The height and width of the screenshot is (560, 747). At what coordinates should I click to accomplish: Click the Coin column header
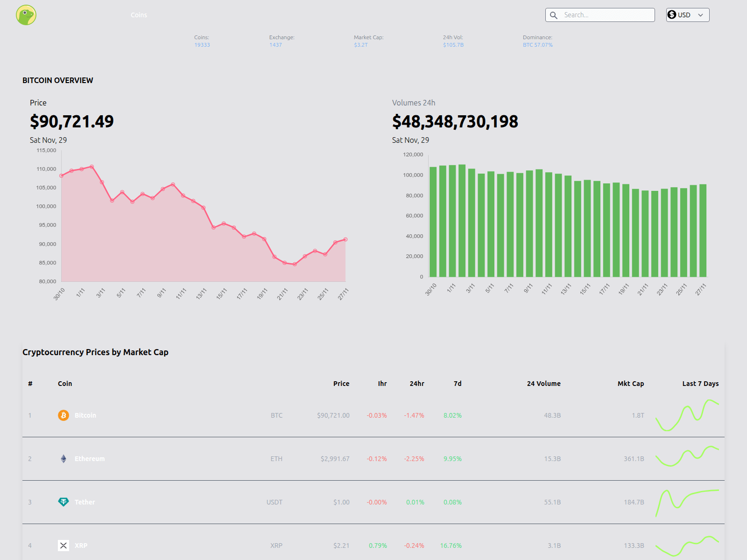65,384
